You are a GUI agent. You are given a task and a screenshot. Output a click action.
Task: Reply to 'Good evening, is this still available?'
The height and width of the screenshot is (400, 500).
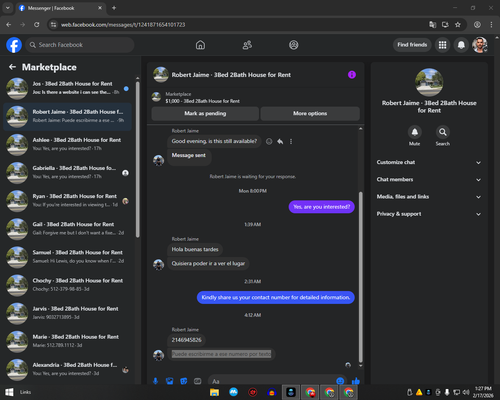(280, 142)
